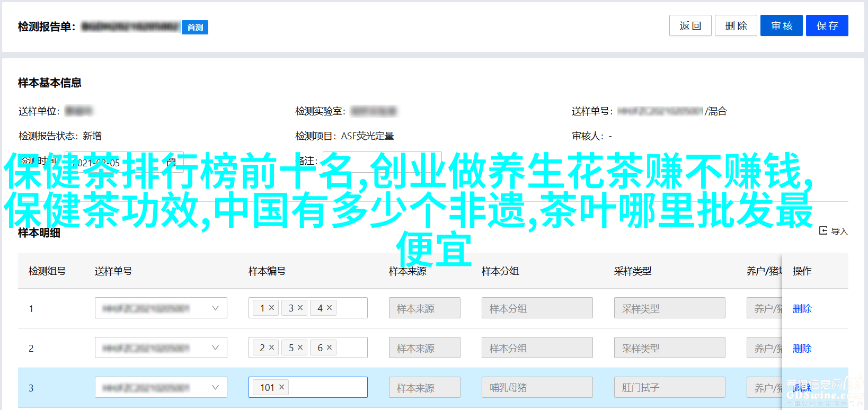Viewport: 868px width, 410px height.
Task: Click the 返回 button
Action: tap(690, 26)
